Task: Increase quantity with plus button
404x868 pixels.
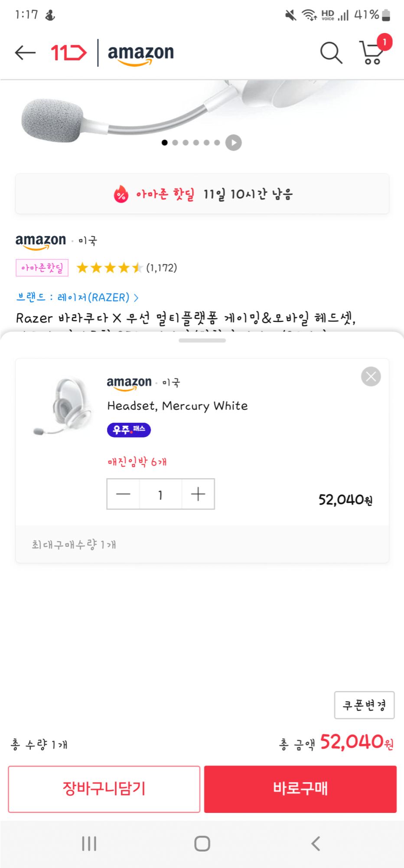Action: [x=198, y=494]
